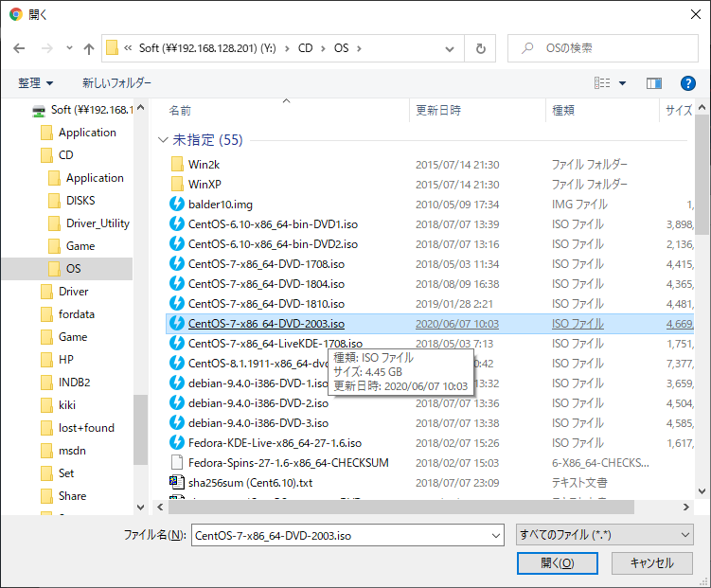The width and height of the screenshot is (711, 588).
Task: Collapse the 未指定 (55) group
Action: pos(163,139)
